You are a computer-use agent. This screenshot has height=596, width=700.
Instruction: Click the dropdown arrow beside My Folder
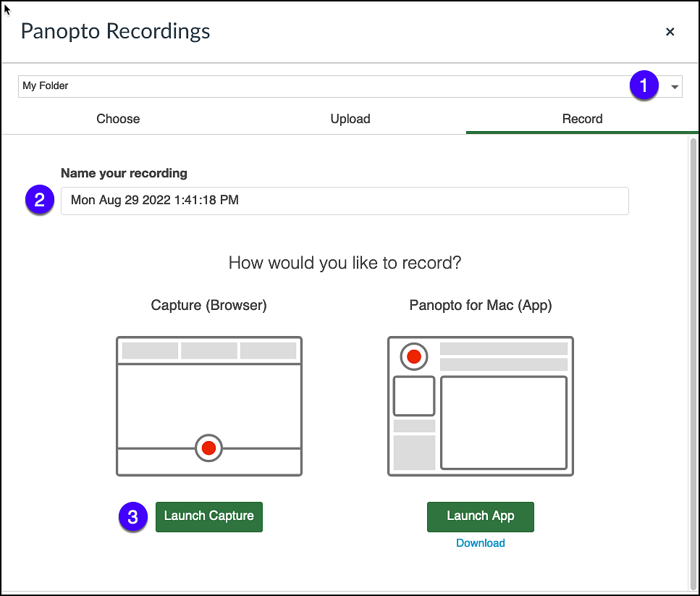coord(674,85)
